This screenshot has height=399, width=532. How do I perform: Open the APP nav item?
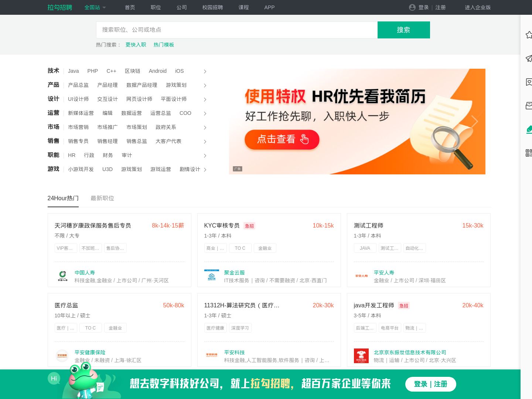pos(269,7)
